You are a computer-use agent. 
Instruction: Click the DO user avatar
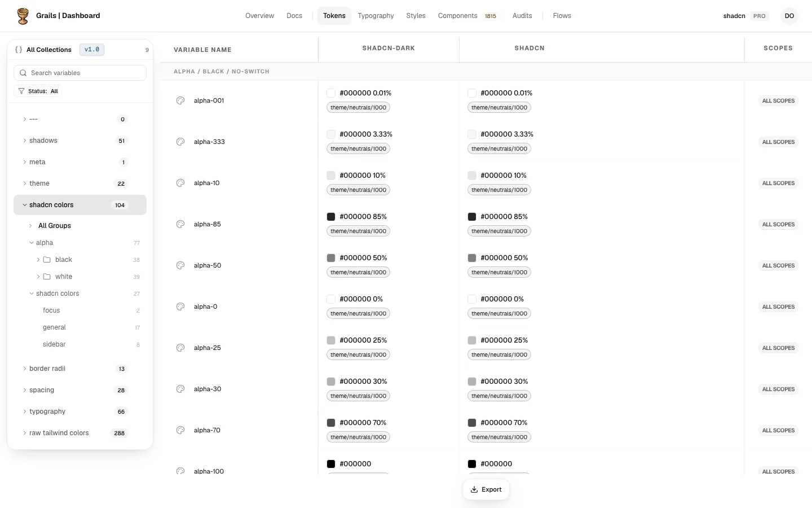tap(789, 16)
